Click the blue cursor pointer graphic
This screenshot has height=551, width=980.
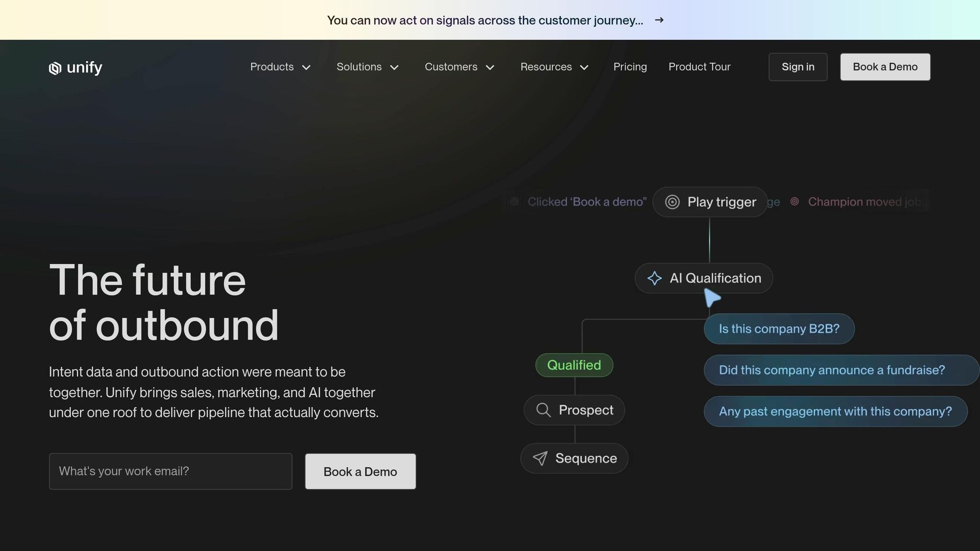[x=712, y=298]
